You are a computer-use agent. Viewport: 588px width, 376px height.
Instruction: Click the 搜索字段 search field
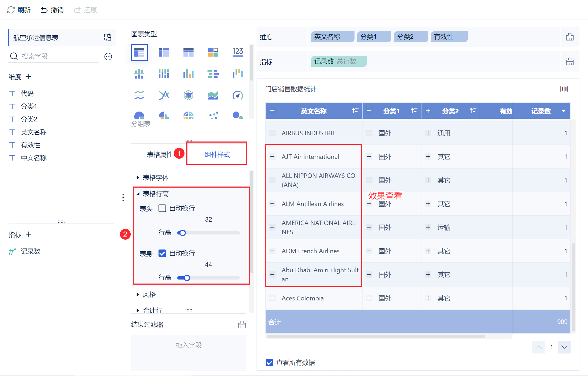tap(54, 56)
